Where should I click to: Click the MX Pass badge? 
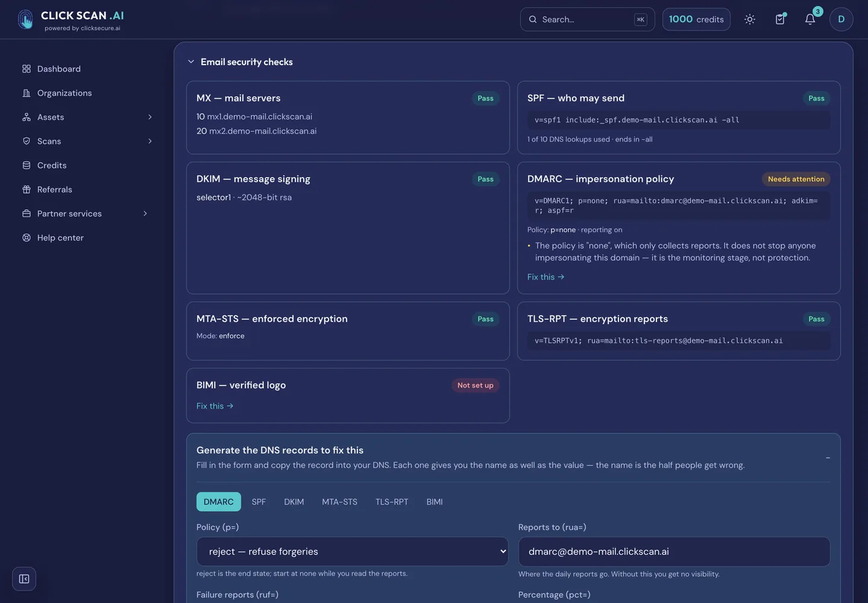coord(485,98)
